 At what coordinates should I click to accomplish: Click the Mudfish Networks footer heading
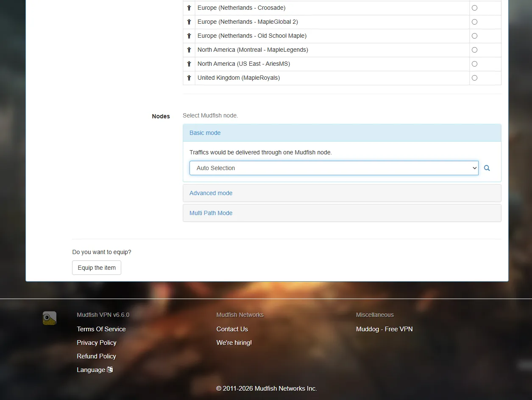coord(240,315)
